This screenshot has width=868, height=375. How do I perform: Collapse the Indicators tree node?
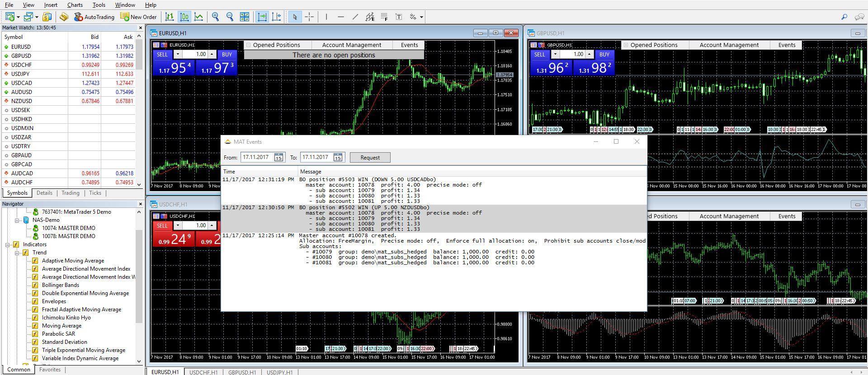(8, 244)
